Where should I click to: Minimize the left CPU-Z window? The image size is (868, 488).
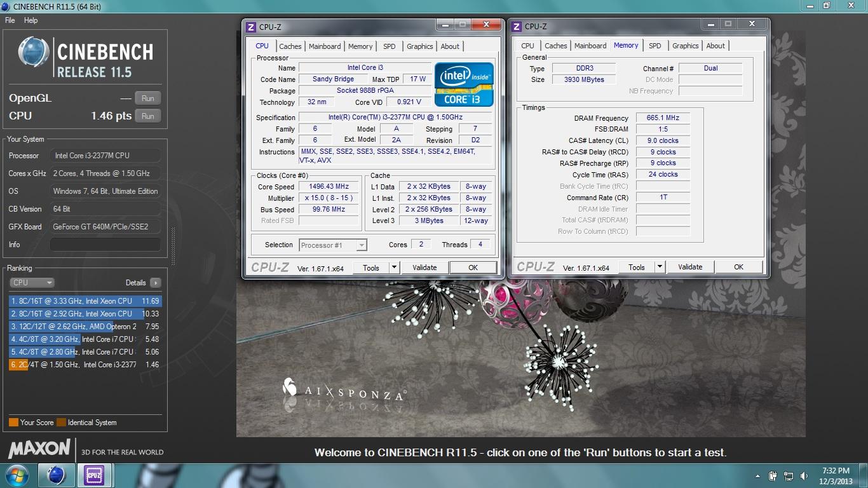pos(445,25)
